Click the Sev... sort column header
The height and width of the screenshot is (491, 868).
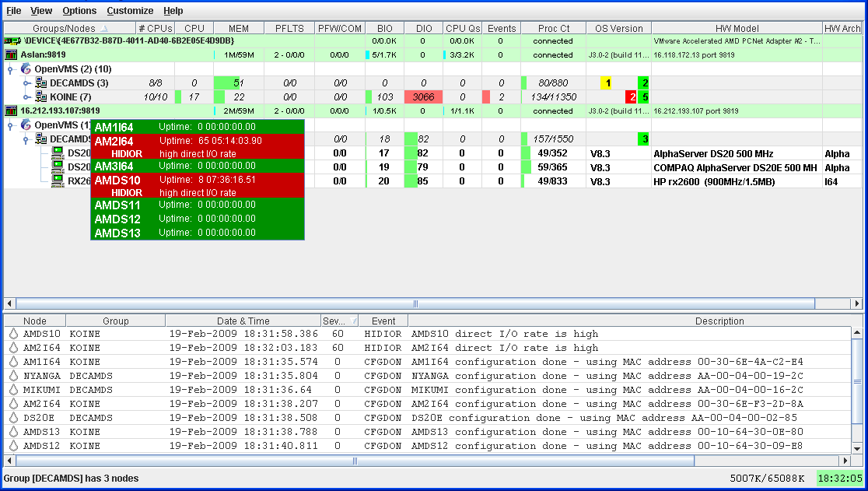pyautogui.click(x=339, y=321)
